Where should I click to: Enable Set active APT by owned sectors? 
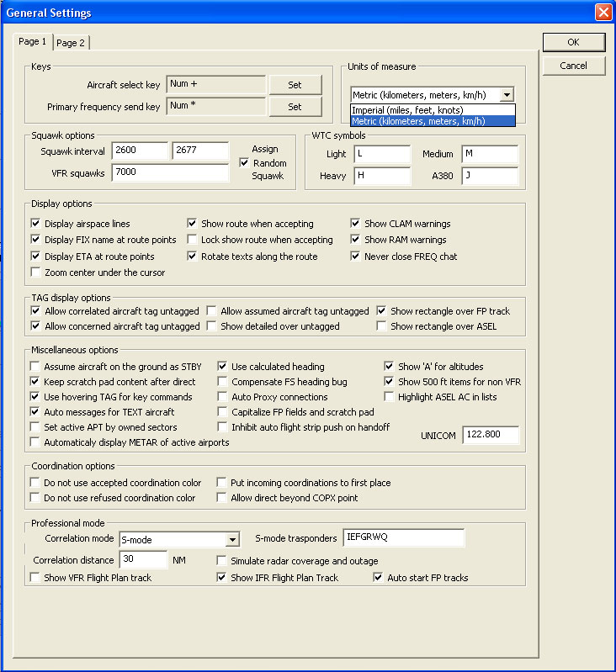(x=35, y=427)
